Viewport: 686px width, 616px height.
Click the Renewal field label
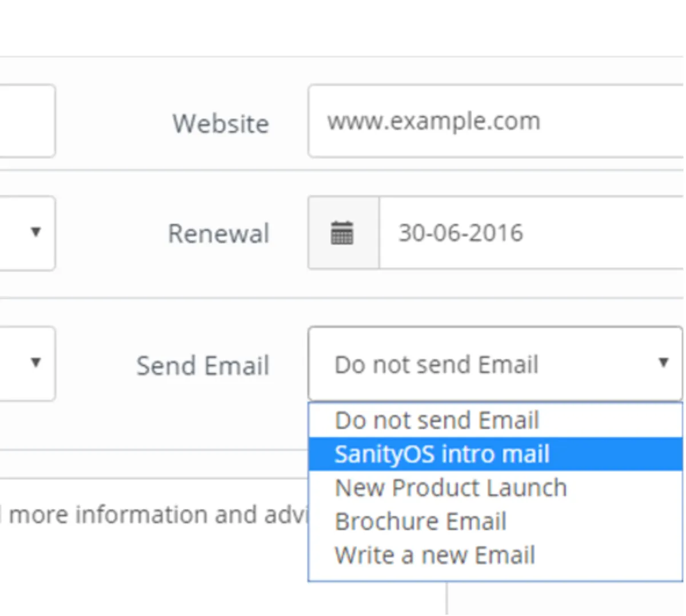(218, 233)
